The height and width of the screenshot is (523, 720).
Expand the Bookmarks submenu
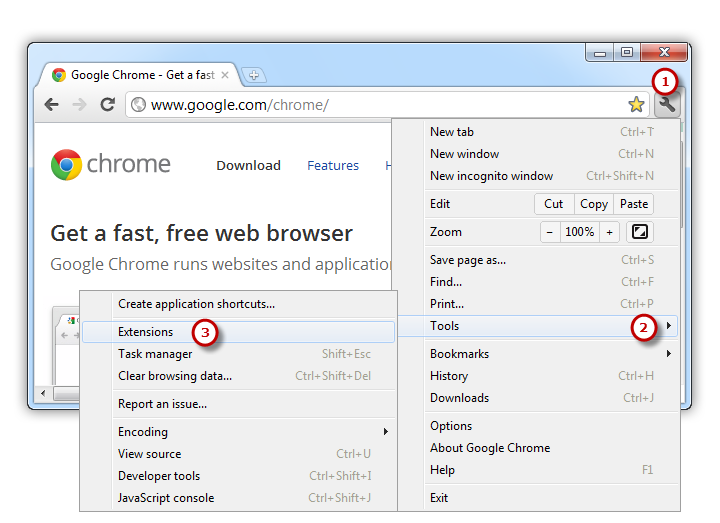point(551,354)
